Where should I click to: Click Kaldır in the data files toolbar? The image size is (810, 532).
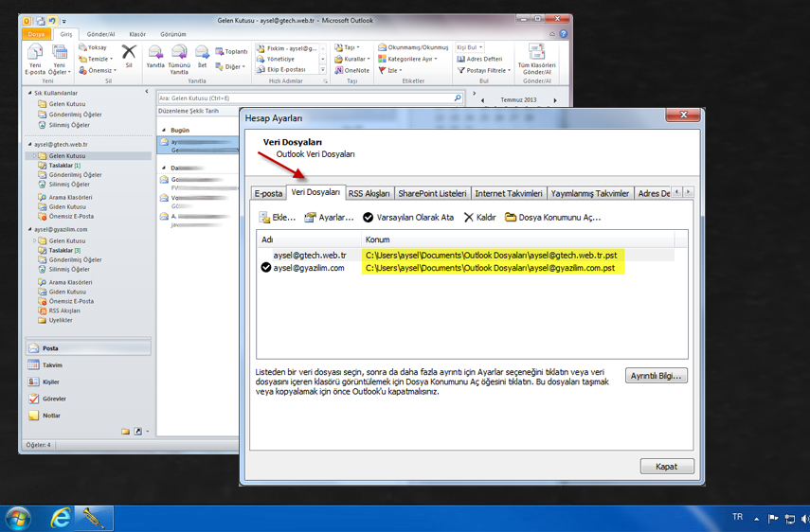tap(480, 218)
